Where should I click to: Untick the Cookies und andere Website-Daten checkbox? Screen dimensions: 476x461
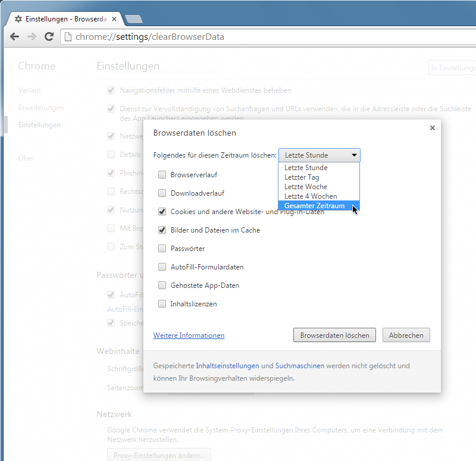click(x=162, y=212)
